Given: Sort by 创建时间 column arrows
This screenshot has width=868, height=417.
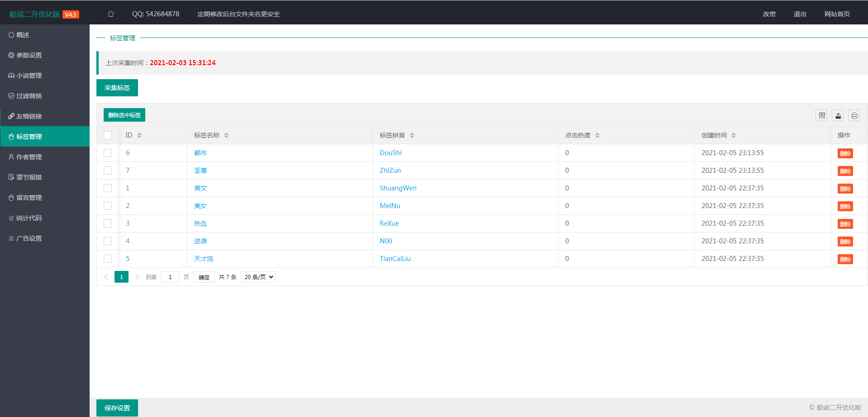Looking at the screenshot, I should click(x=734, y=135).
